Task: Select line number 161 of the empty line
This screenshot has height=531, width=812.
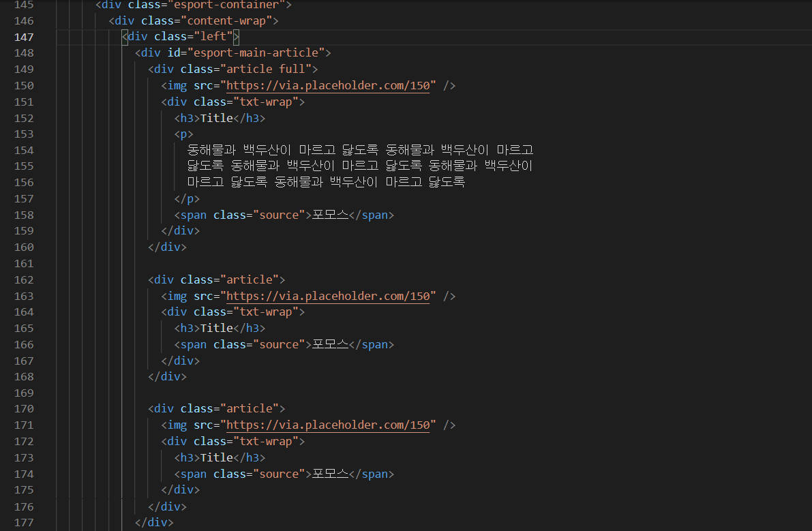Action: [24, 263]
